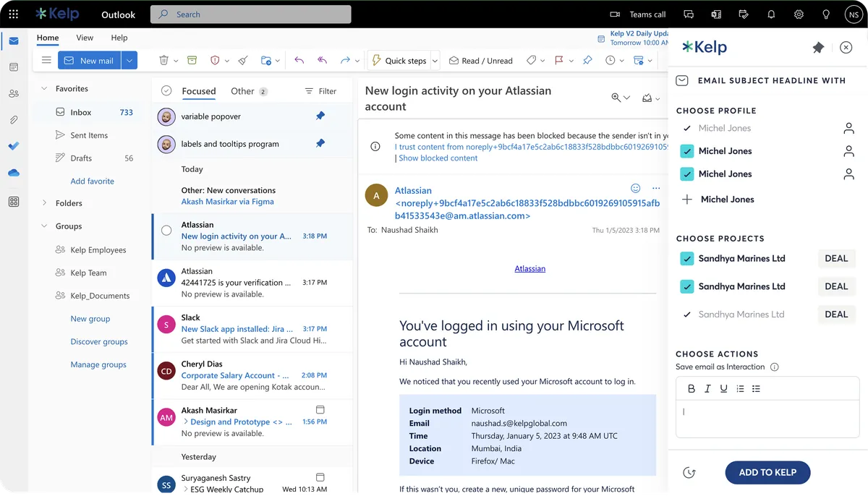Open the Cheryl Dias Corporate Salary Account email
This screenshot has height=496, width=868.
(x=252, y=375)
